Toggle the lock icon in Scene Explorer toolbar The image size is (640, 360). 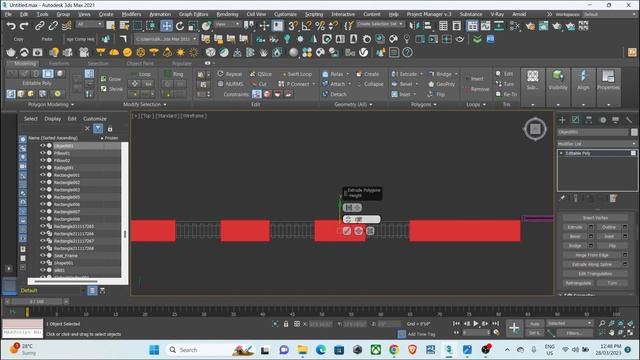point(110,129)
